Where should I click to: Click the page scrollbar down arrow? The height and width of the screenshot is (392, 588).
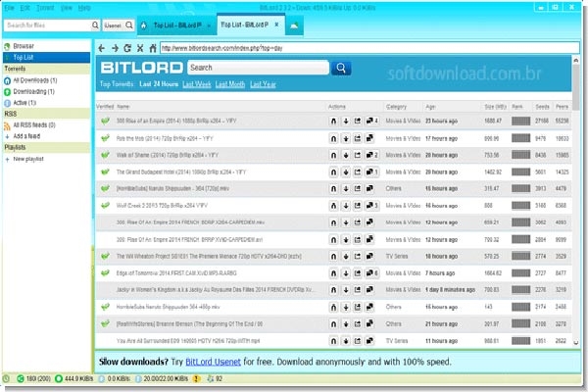575,342
